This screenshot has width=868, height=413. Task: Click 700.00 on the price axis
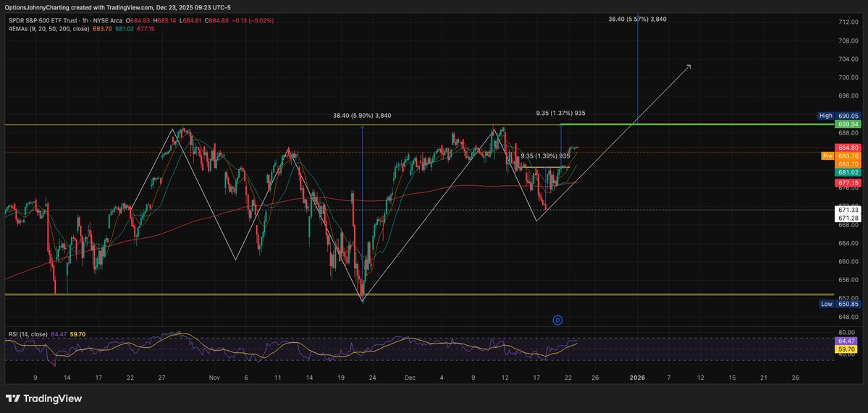(x=848, y=77)
